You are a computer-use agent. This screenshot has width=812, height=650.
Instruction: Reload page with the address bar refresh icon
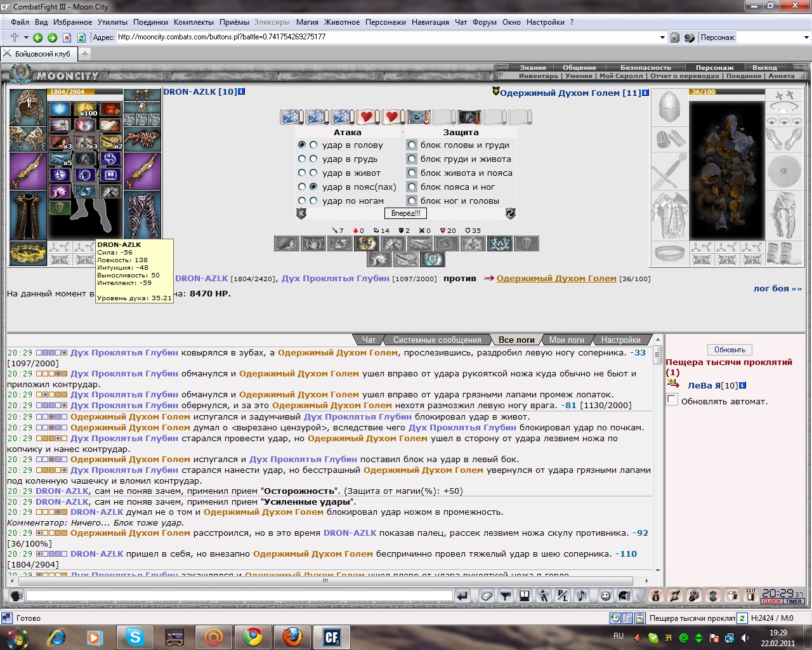[81, 37]
